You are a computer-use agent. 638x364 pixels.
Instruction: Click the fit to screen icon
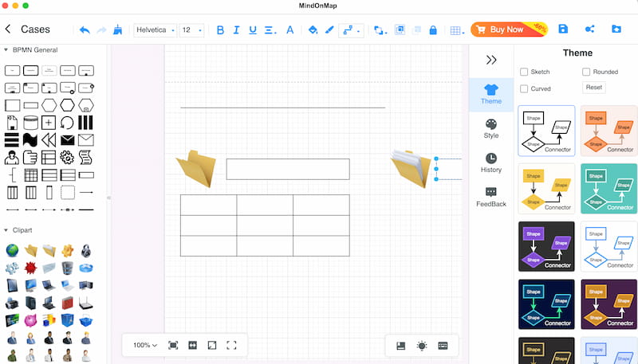pyautogui.click(x=173, y=346)
